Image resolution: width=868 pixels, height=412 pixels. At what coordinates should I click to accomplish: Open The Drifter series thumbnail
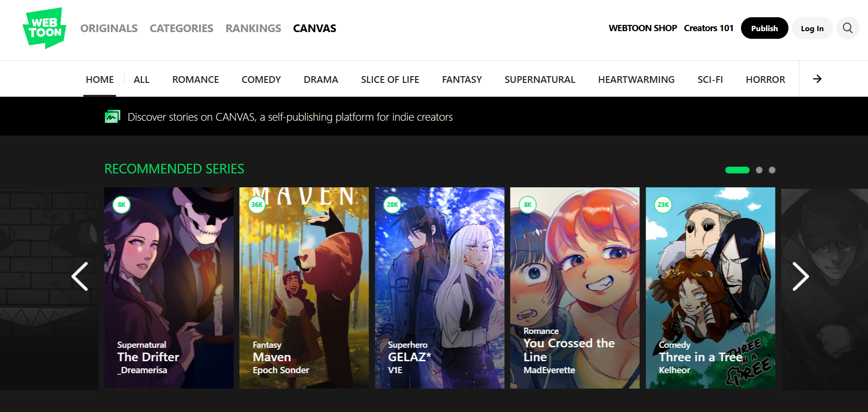coord(169,288)
